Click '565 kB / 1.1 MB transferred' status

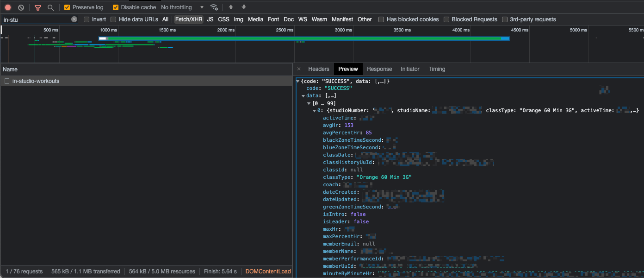point(86,272)
